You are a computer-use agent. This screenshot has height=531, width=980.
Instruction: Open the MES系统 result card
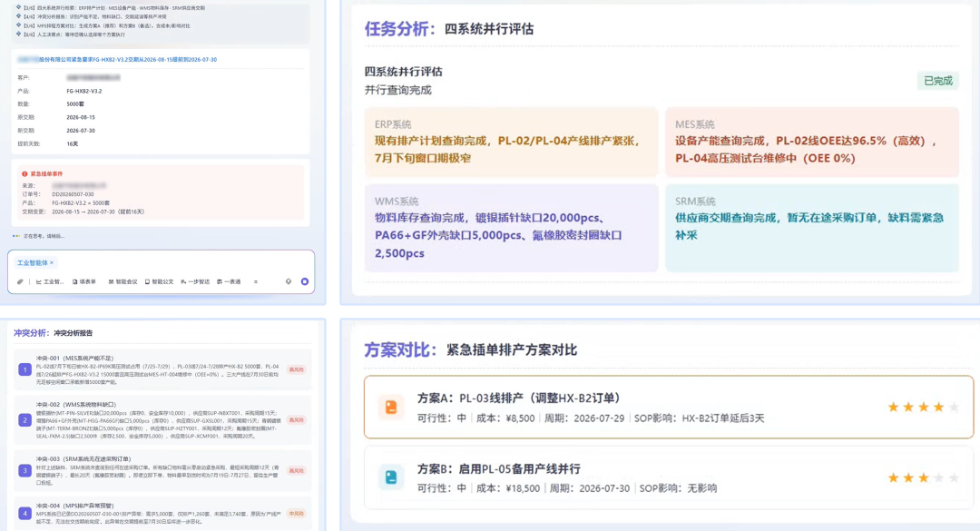812,142
